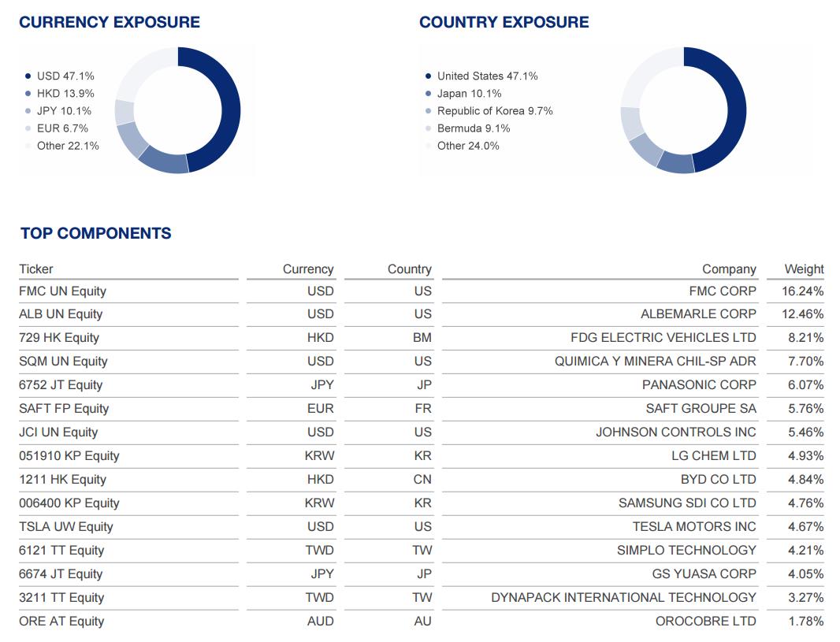Click the BM country code cell
The width and height of the screenshot is (840, 642).
coord(422,338)
